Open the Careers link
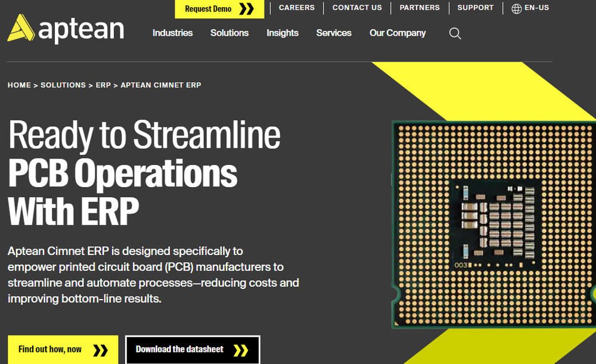Screen dimensions: 596x364 (x=296, y=8)
